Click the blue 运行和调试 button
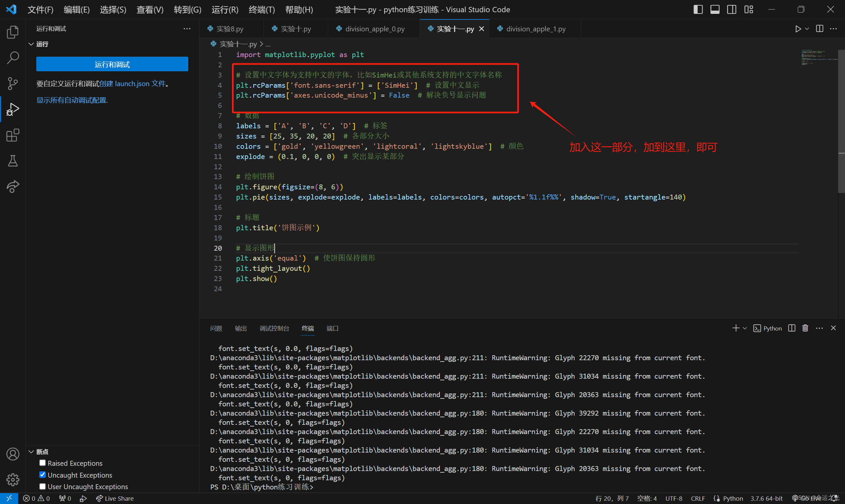Screen dimensions: 845x504 (x=112, y=64)
